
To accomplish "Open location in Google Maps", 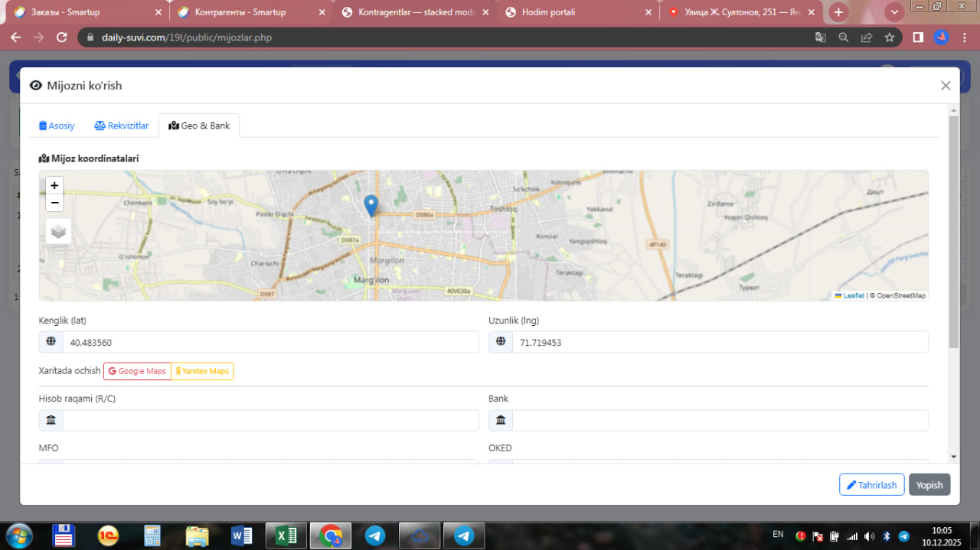I will pyautogui.click(x=137, y=371).
